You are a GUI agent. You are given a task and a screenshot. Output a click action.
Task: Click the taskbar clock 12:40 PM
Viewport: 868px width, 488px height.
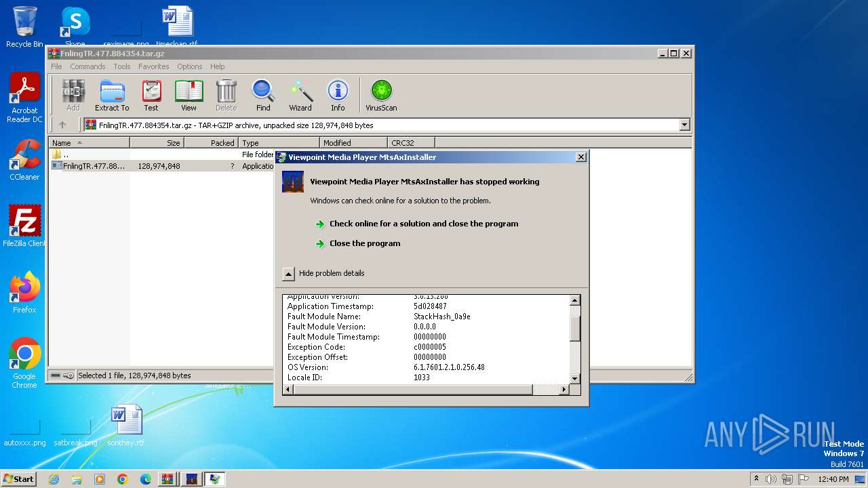click(833, 479)
